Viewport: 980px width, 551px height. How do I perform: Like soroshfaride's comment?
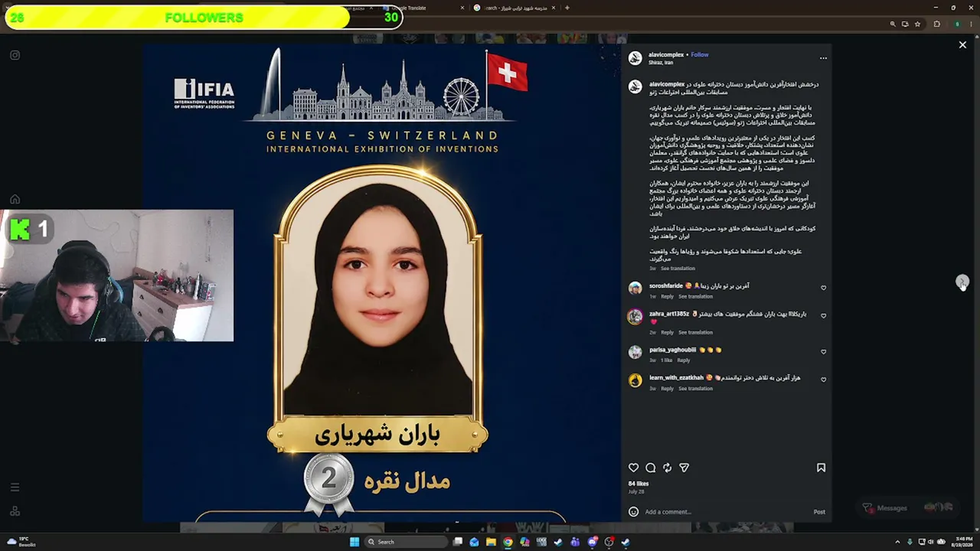point(824,288)
